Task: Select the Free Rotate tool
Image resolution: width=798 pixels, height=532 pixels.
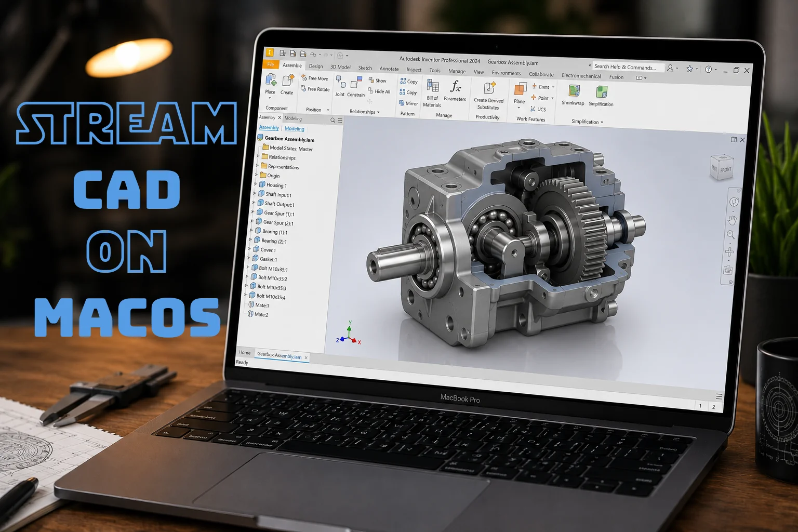Action: click(x=315, y=89)
